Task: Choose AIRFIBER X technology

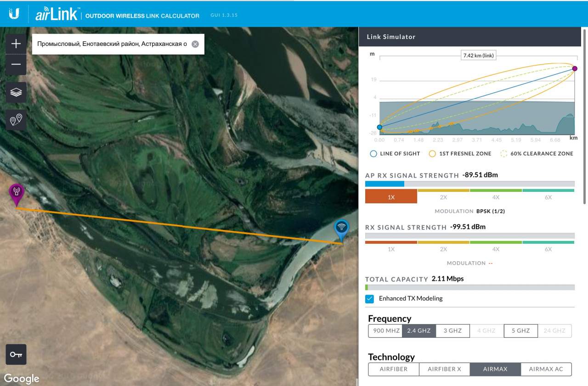Action: click(x=445, y=369)
